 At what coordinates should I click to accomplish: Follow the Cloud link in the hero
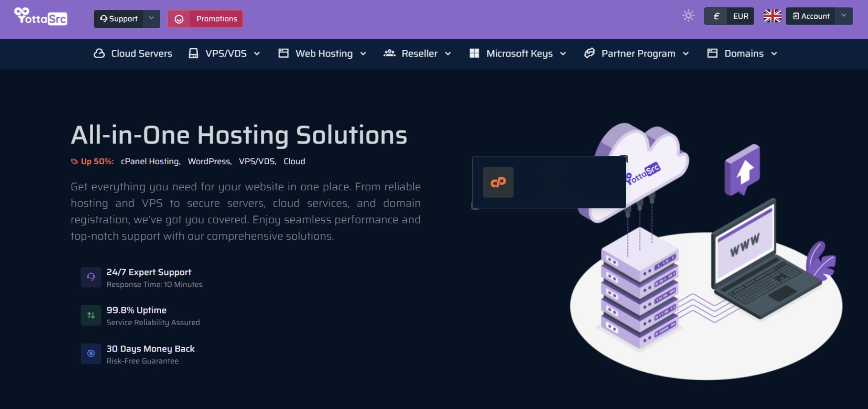(294, 161)
